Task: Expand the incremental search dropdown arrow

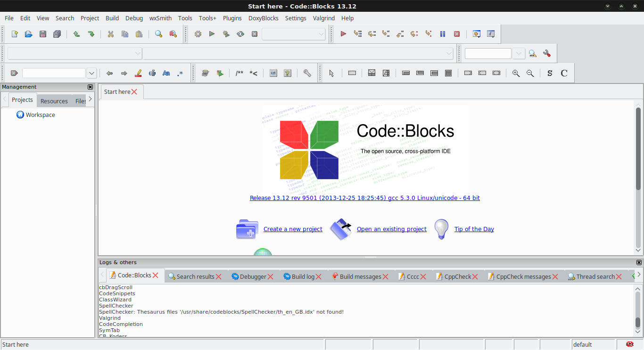Action: 91,73
